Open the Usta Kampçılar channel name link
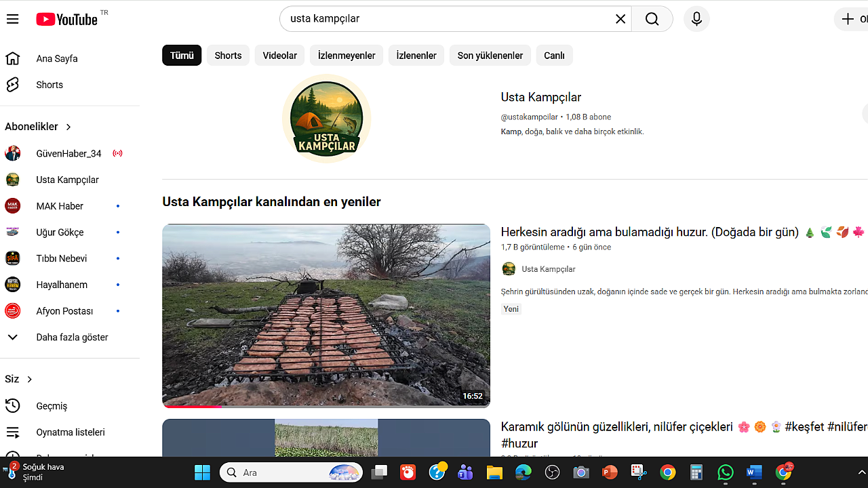 click(x=540, y=98)
